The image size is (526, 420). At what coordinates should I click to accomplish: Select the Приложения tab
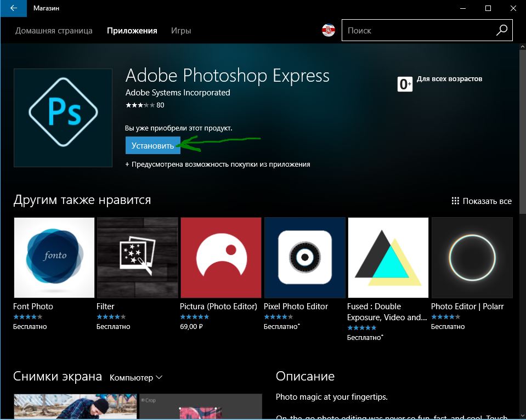[x=132, y=31]
